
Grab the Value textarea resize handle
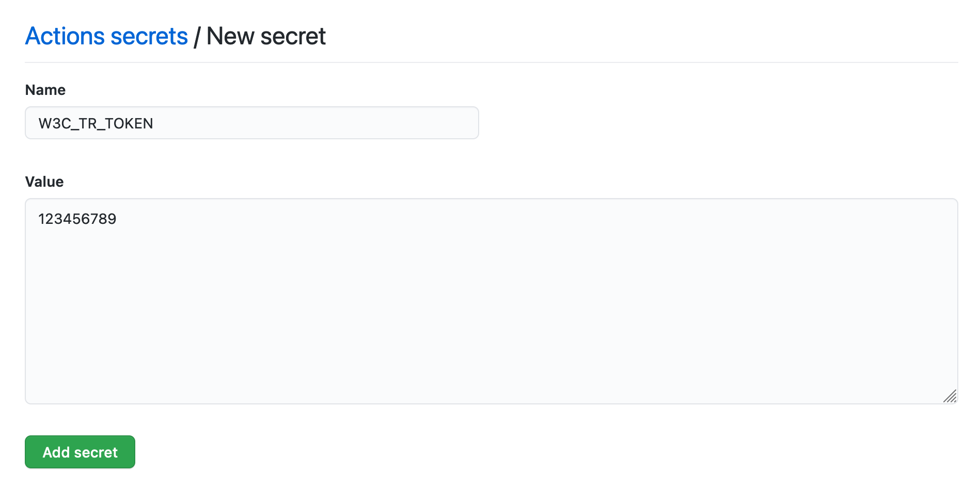(950, 396)
